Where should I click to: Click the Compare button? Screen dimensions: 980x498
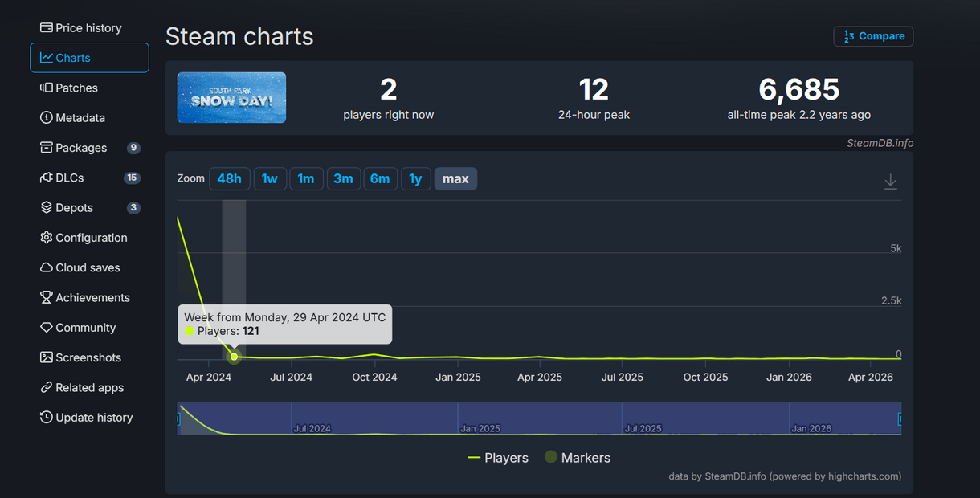point(873,36)
